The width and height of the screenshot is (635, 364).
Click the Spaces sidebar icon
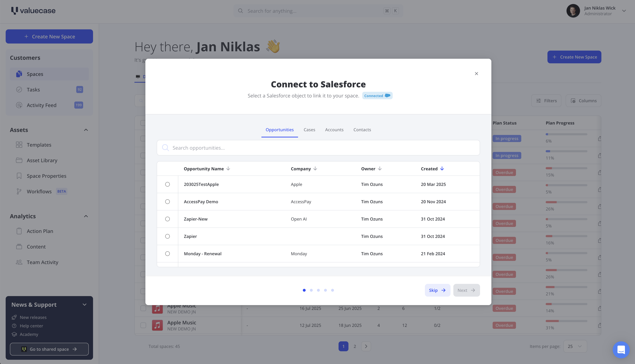pyautogui.click(x=19, y=74)
